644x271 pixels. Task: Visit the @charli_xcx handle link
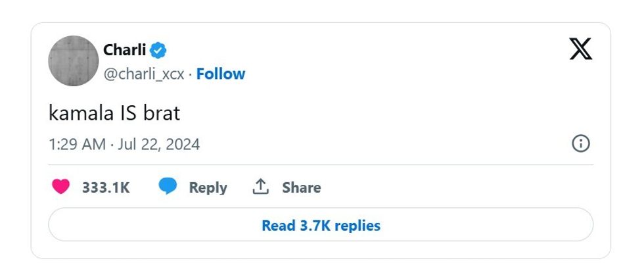144,74
